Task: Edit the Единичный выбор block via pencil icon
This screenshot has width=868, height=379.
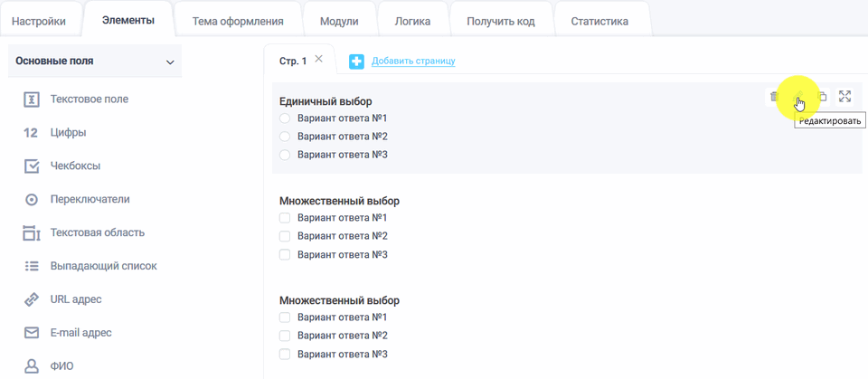Action: (x=797, y=97)
